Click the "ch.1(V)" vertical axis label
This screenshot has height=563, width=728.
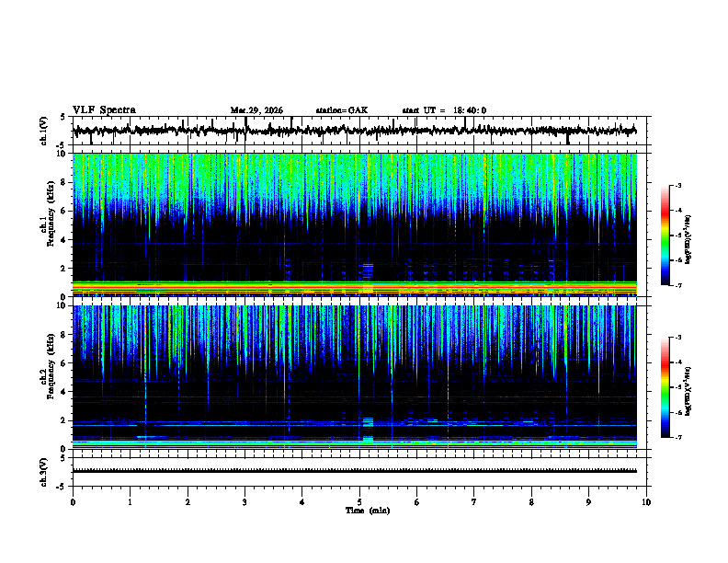point(44,131)
